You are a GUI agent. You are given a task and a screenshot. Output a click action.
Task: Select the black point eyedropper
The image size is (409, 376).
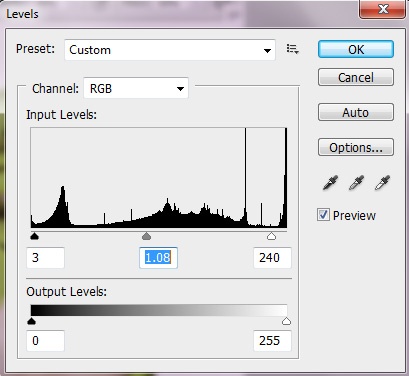[x=330, y=183]
